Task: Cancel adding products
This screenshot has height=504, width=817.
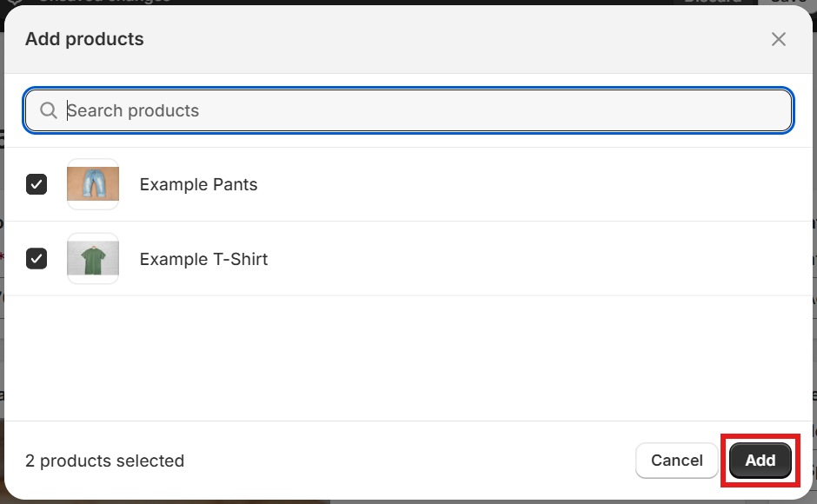Action: (x=677, y=461)
